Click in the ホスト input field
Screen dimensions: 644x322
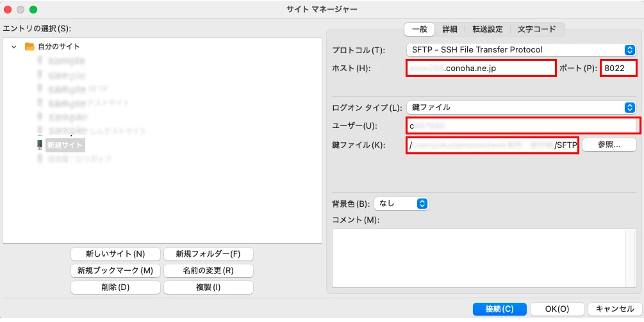pyautogui.click(x=481, y=68)
